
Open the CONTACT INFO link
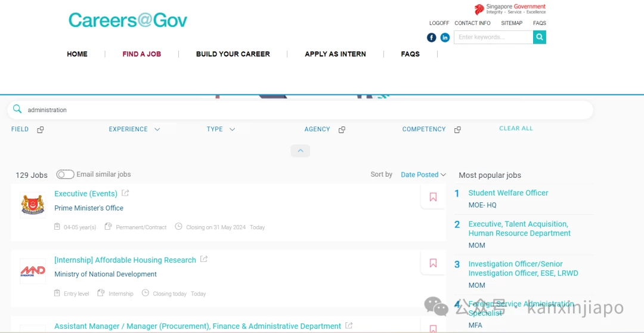point(472,23)
